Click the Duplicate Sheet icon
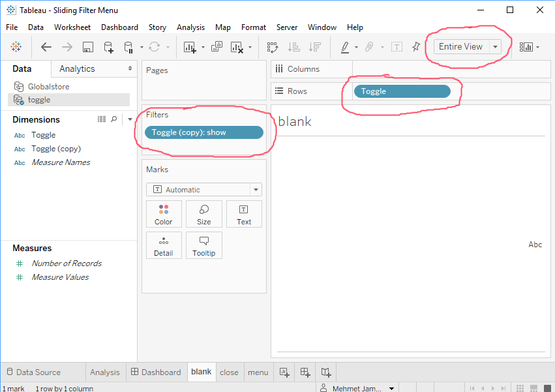Screen dimensions: 555x392 (217, 46)
